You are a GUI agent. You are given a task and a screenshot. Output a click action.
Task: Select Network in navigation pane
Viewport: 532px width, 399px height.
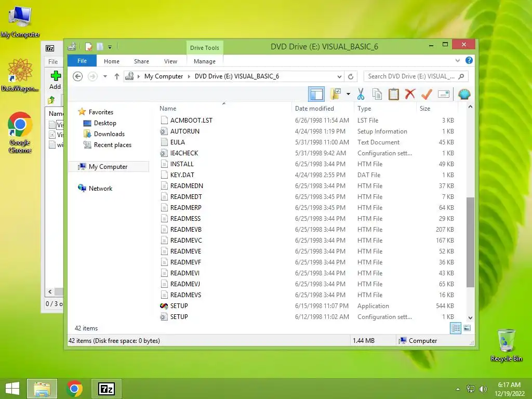100,188
